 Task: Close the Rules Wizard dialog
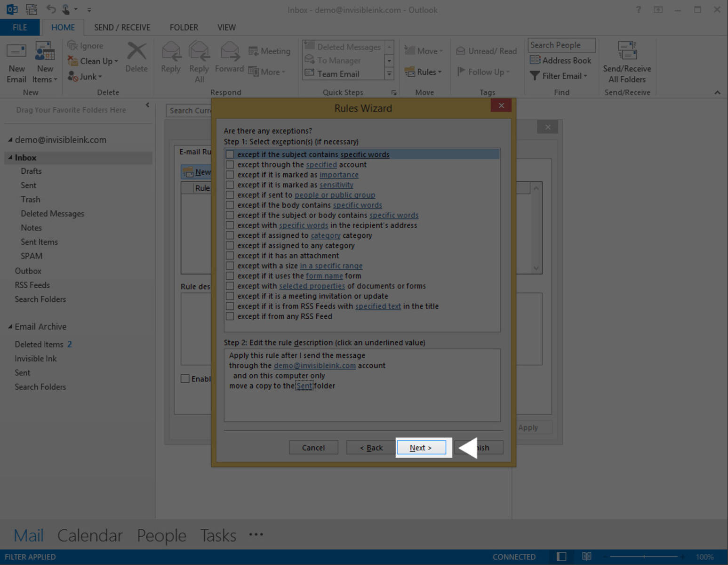point(501,105)
